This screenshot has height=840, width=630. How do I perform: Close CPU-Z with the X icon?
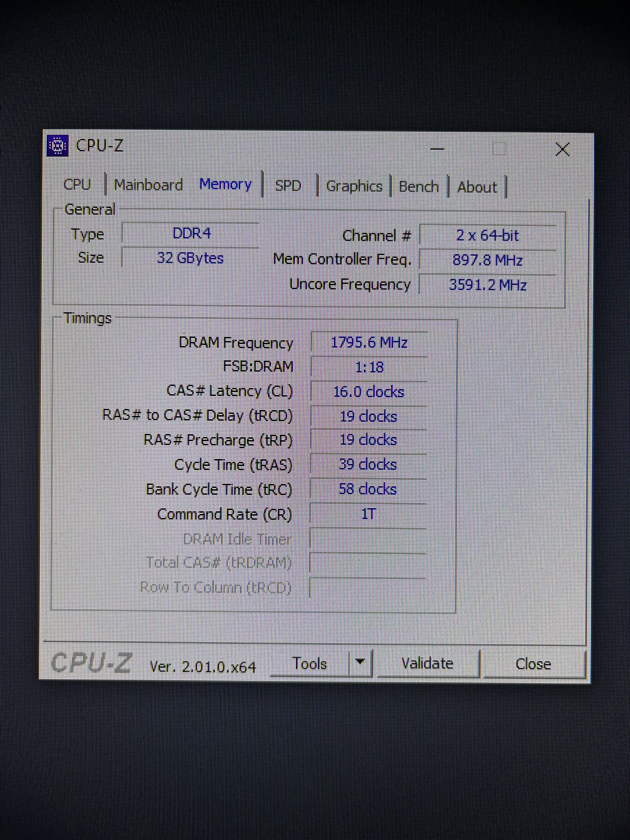tap(562, 149)
